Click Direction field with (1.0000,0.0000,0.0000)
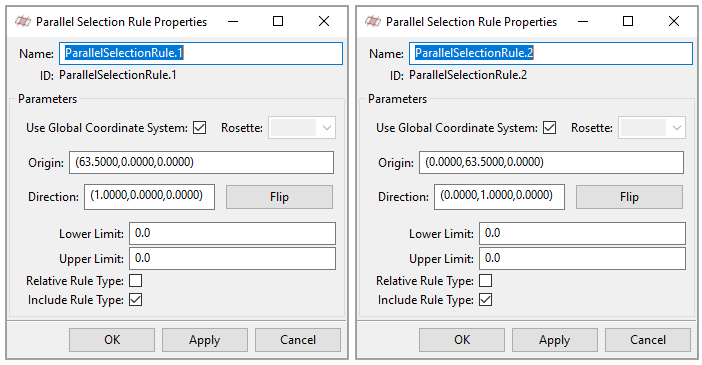 pyautogui.click(x=150, y=197)
